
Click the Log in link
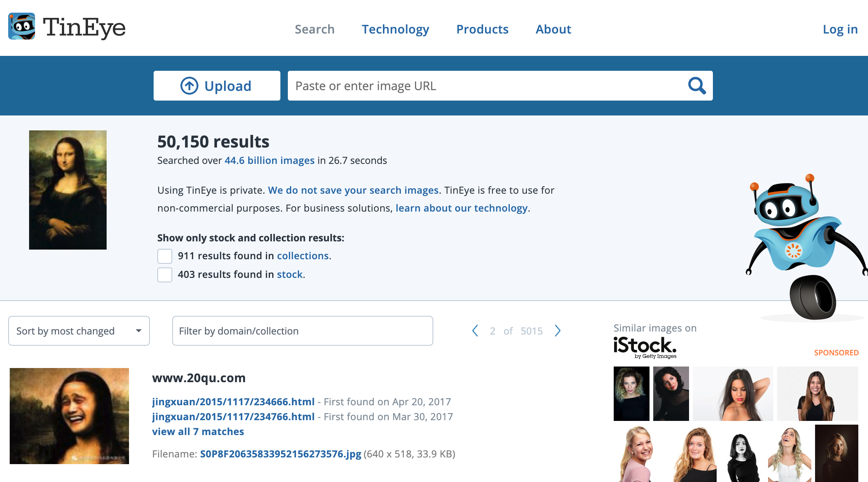pos(840,29)
